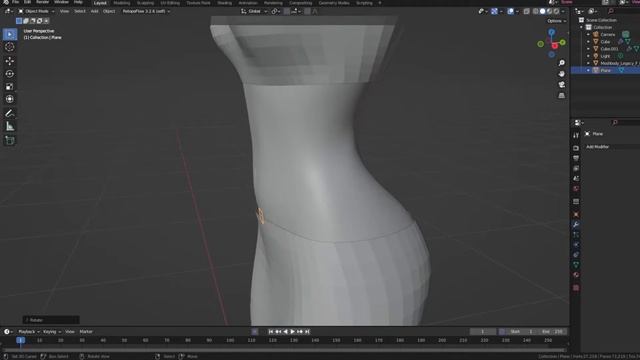Select the Measure tool
640x360 pixels.
click(x=10, y=127)
